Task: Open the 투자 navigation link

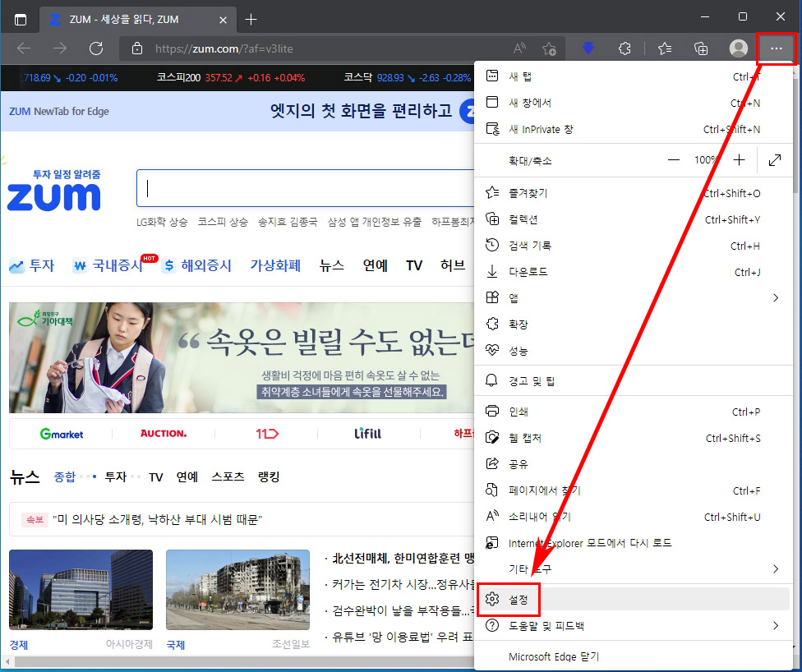Action: (32, 265)
